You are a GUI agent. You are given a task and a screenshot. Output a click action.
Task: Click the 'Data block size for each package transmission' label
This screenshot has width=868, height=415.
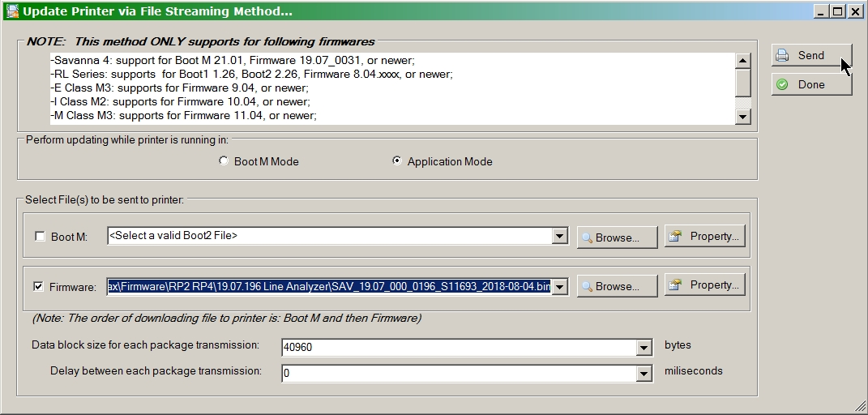coord(145,344)
